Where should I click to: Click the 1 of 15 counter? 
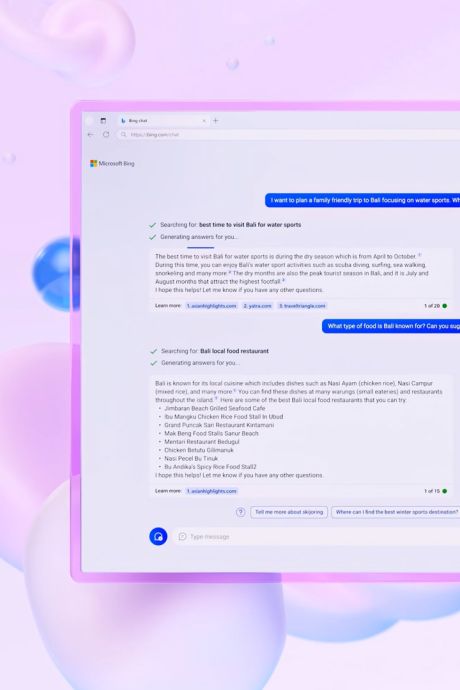pyautogui.click(x=432, y=491)
